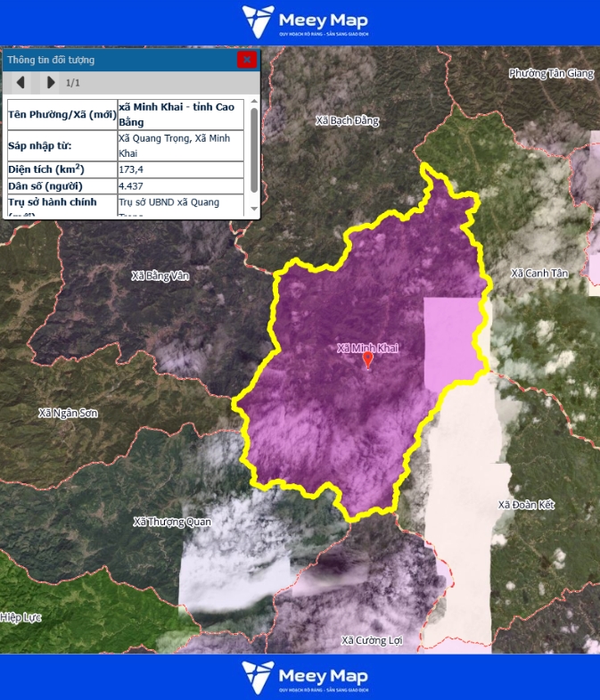Viewport: 600px width, 700px height.
Task: Select Xã Thượng Quan commune label
Action: pos(171,522)
